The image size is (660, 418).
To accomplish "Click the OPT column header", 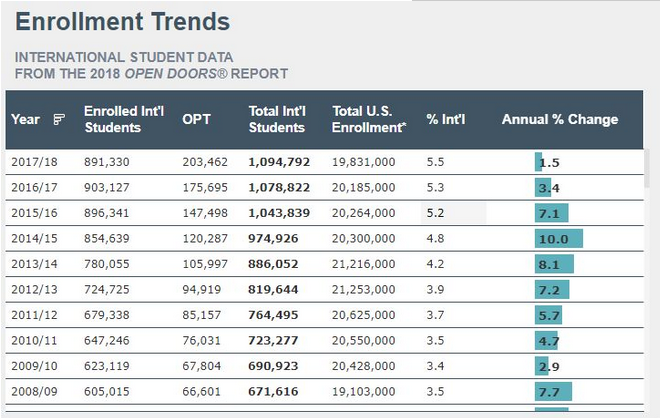I will [x=196, y=120].
